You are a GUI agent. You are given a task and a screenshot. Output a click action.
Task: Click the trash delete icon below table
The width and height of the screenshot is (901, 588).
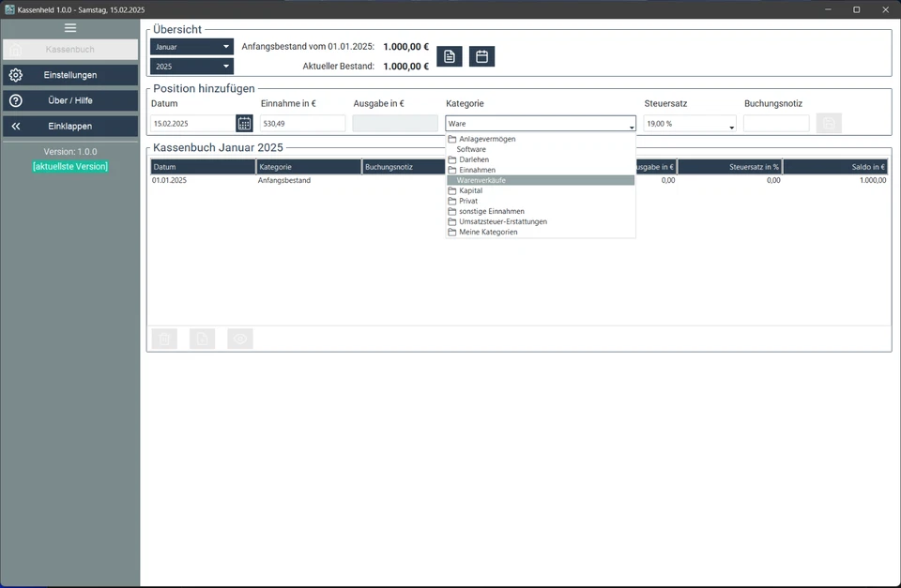[164, 339]
